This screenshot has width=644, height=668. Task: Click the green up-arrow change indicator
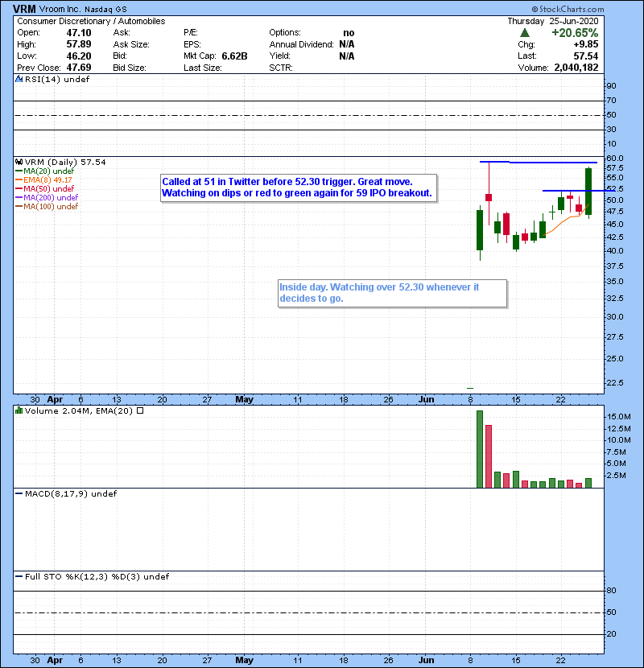525,32
